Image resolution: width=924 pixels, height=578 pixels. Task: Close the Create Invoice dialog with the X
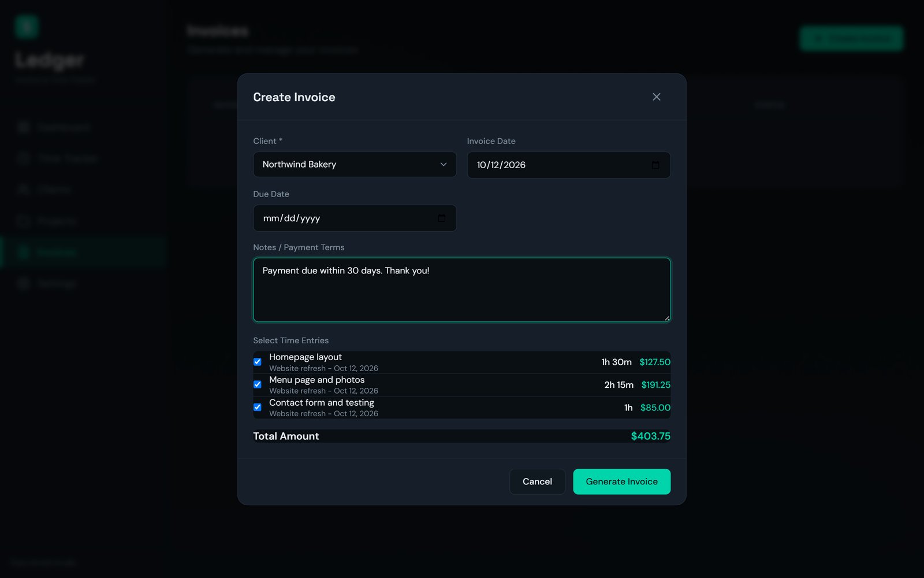656,97
